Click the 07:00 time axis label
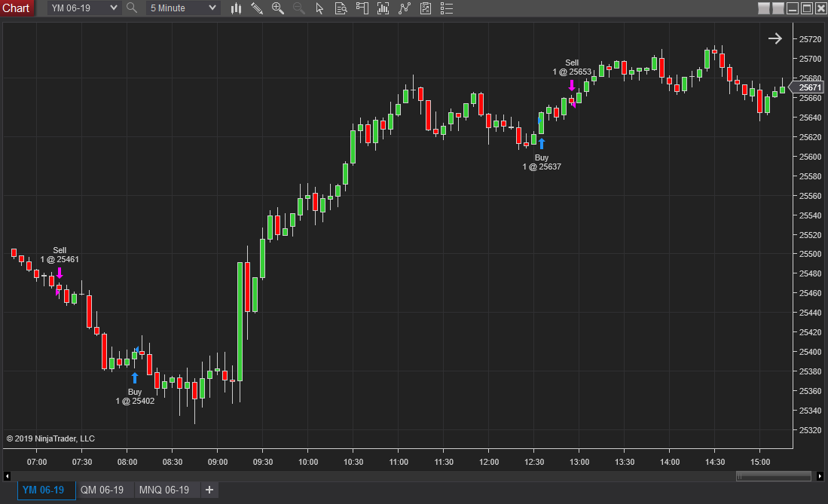 pyautogui.click(x=37, y=462)
